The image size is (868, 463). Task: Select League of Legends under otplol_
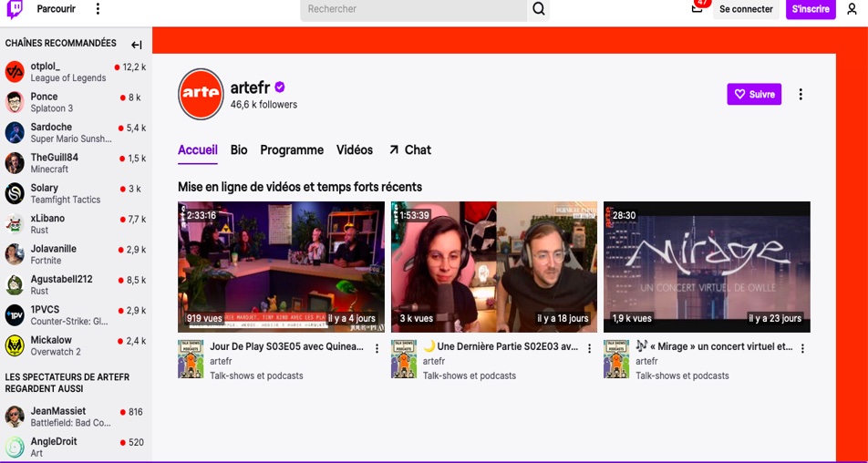pyautogui.click(x=68, y=78)
